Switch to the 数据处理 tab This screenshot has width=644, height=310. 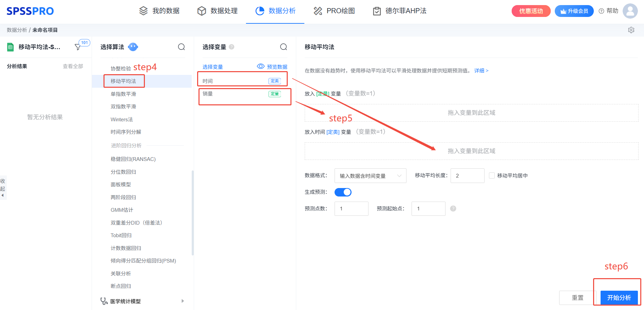coord(217,11)
